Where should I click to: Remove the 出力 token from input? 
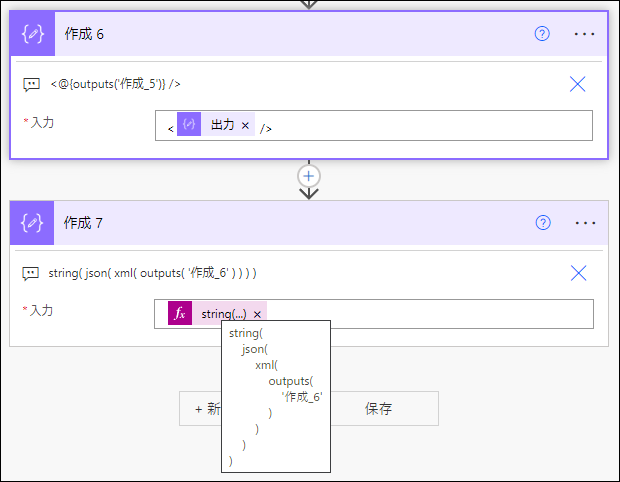tap(245, 125)
